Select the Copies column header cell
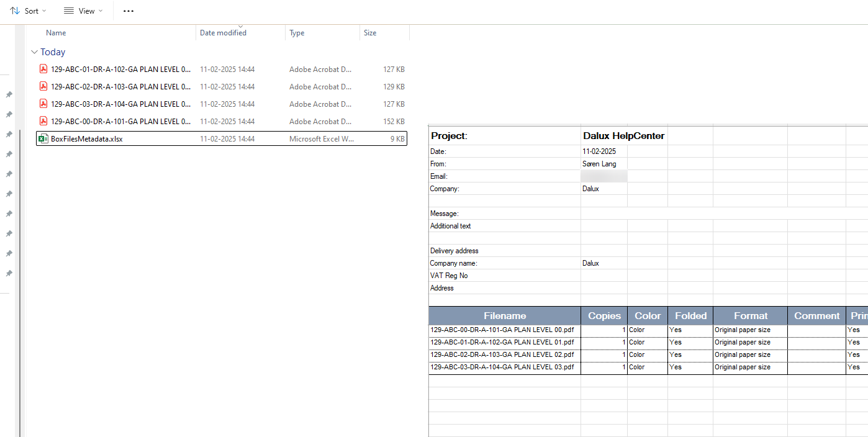The image size is (868, 437). click(x=604, y=316)
